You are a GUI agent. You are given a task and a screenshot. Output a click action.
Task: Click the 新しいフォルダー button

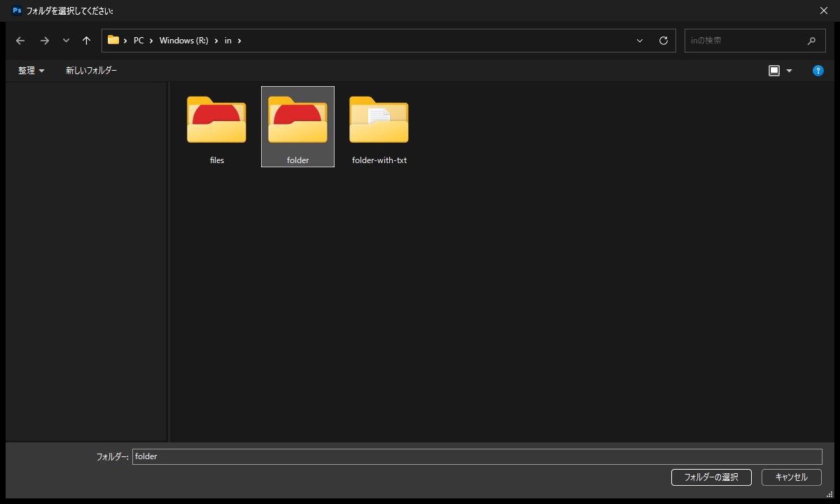pos(91,71)
